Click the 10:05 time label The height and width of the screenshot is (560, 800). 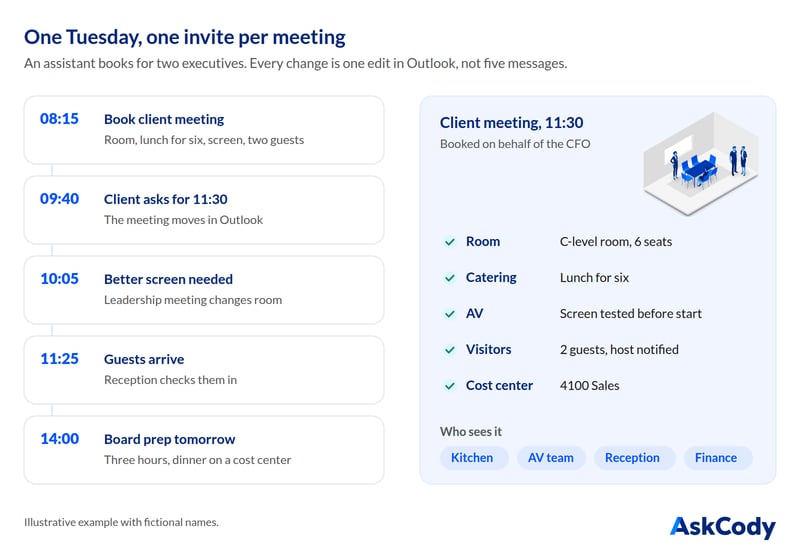point(60,279)
